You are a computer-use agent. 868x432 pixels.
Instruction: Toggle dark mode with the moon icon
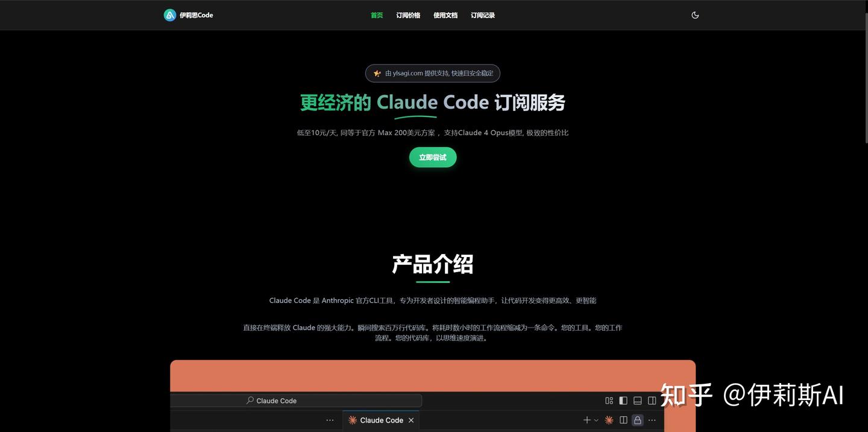[x=693, y=13]
